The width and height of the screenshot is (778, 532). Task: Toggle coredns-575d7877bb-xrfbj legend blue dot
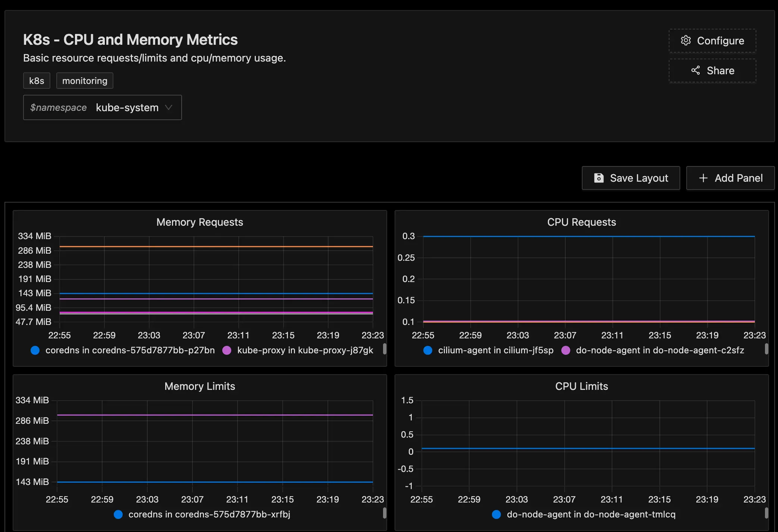tap(118, 514)
